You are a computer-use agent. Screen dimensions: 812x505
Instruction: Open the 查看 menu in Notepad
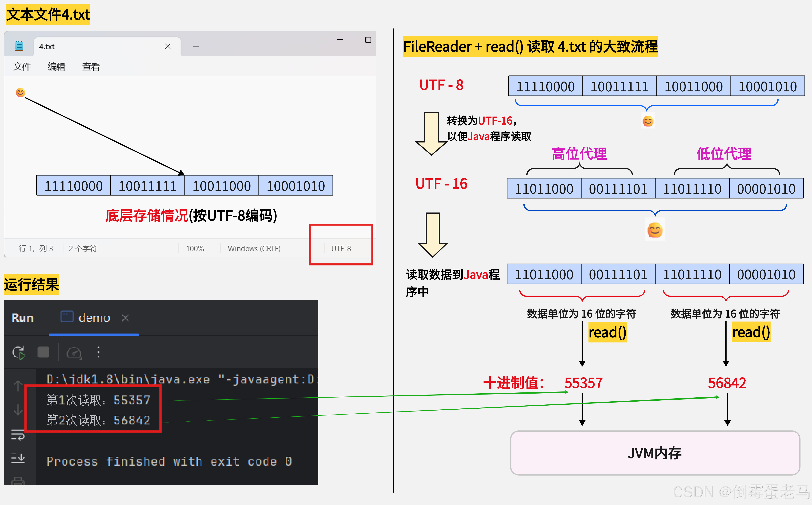coord(91,67)
